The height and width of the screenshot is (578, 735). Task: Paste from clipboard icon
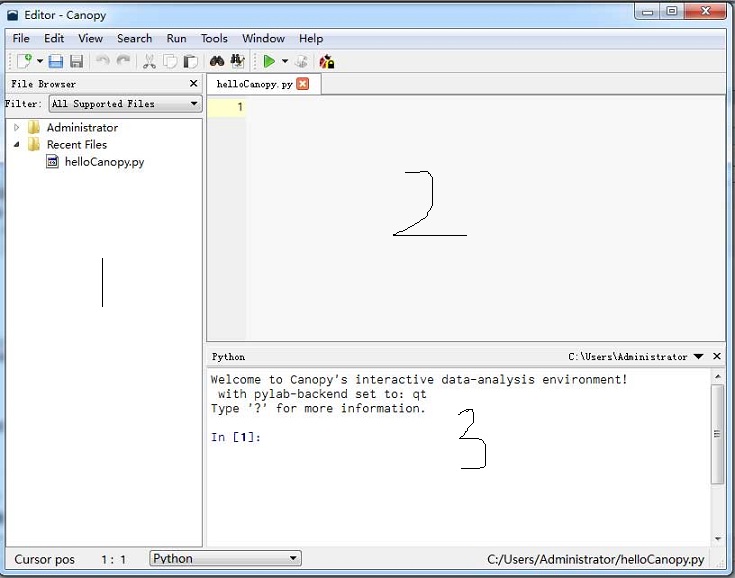click(190, 61)
